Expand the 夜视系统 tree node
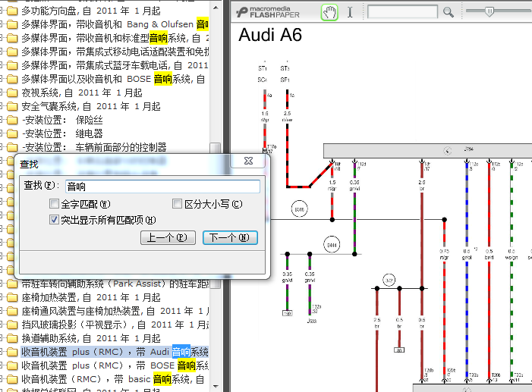Image resolution: width=532 pixels, height=392 pixels. pyautogui.click(x=2, y=93)
